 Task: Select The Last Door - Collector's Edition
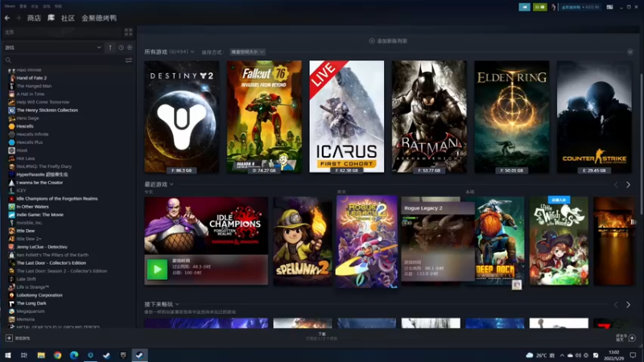tap(52, 263)
